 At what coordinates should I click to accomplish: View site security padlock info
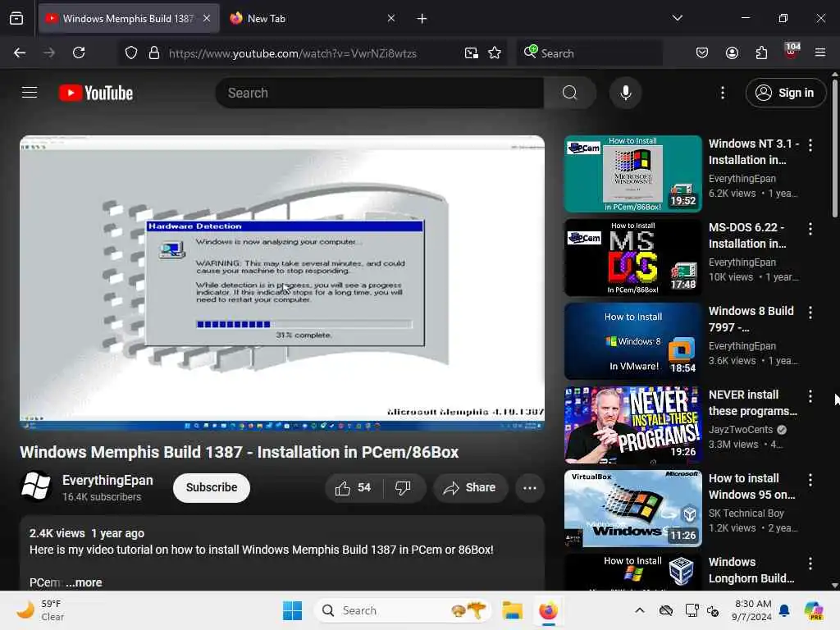[154, 53]
